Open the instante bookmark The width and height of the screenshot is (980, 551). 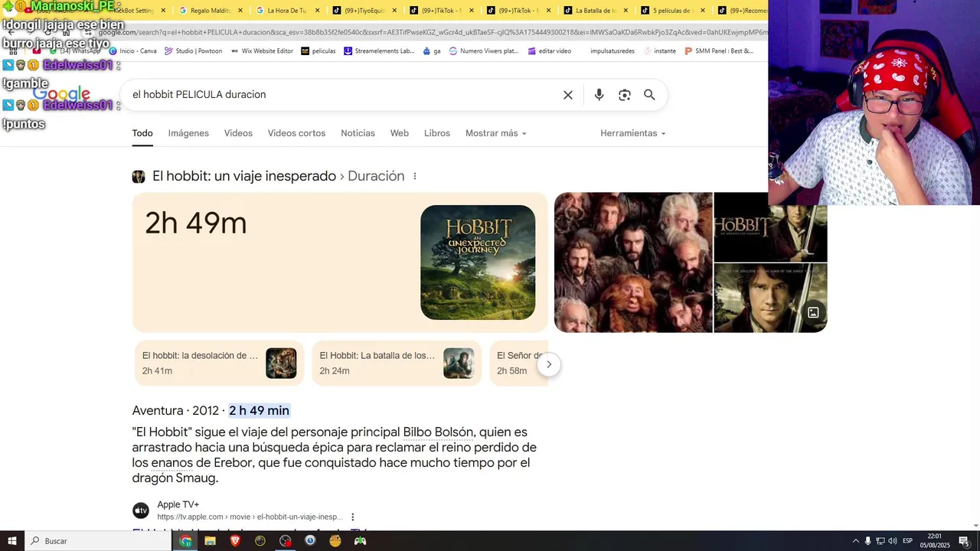click(660, 51)
